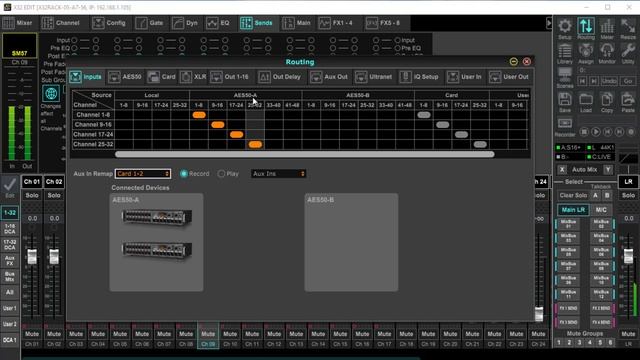This screenshot has width=640, height=360.
Task: Switch to the Ultranet tab
Action: coord(373,77)
